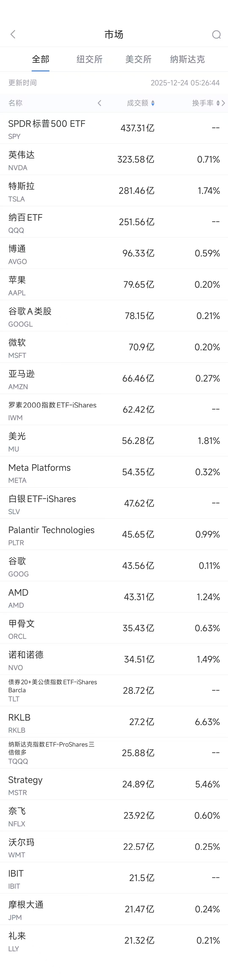Open the search icon
The width and height of the screenshot is (228, 980).
point(216,35)
